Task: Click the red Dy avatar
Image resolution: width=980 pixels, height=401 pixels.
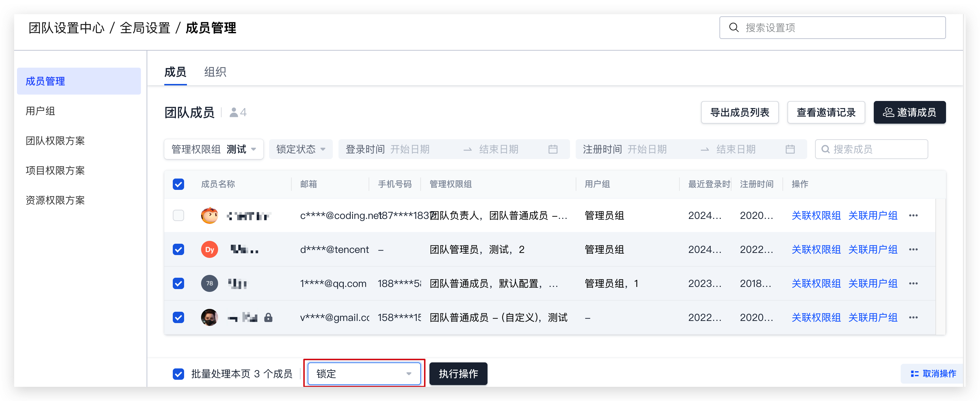Action: point(209,249)
